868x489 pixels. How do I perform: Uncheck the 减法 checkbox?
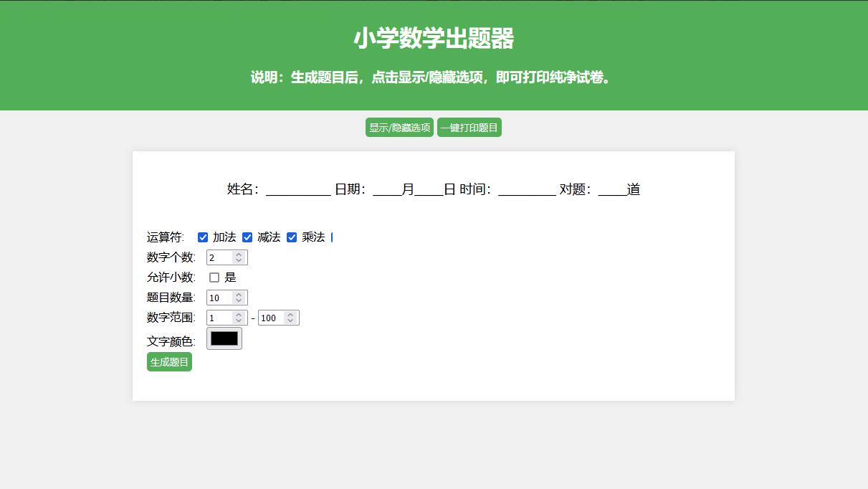(247, 237)
